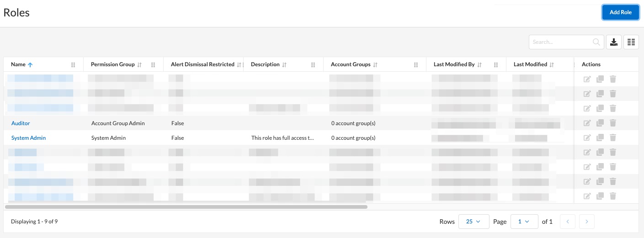This screenshot has width=644, height=238.
Task: Open the Auditor role link
Action: point(21,123)
